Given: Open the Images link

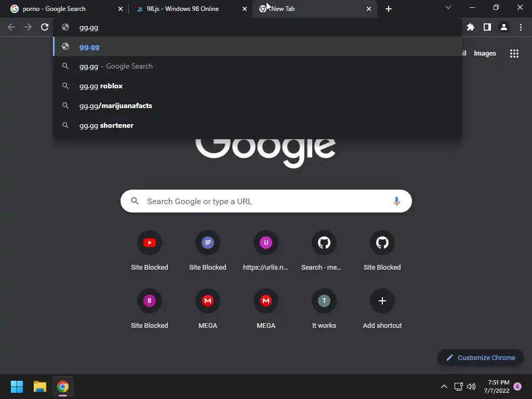Looking at the screenshot, I should pos(485,54).
